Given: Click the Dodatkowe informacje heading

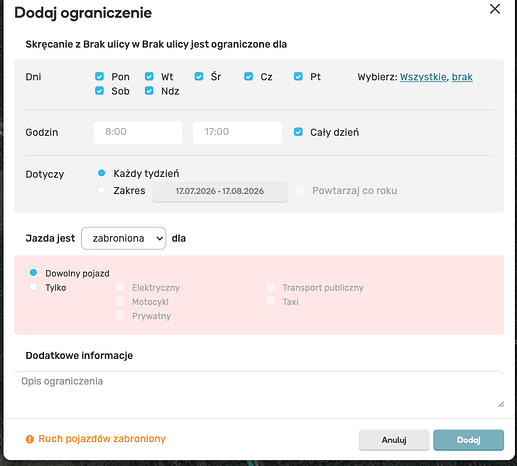Looking at the screenshot, I should (x=79, y=355).
